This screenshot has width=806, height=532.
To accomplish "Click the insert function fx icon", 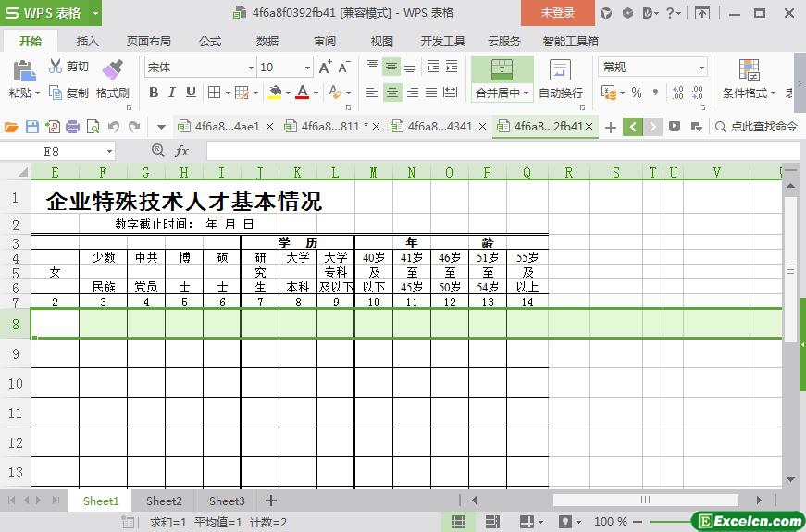I will pos(182,151).
